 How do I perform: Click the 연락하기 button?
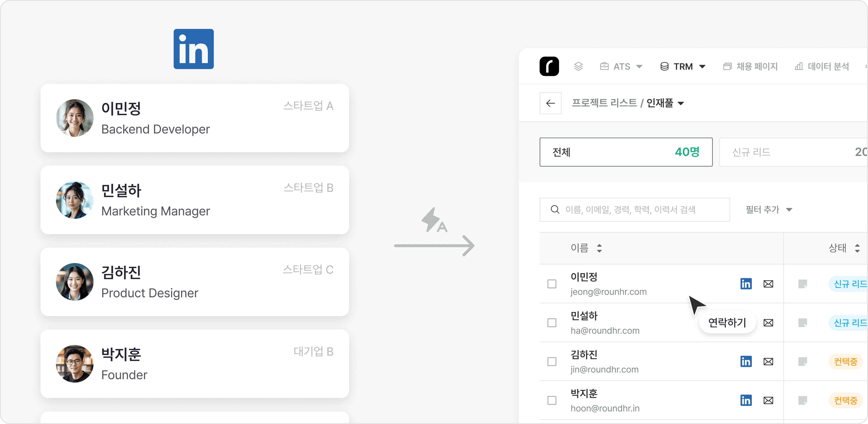tap(727, 322)
